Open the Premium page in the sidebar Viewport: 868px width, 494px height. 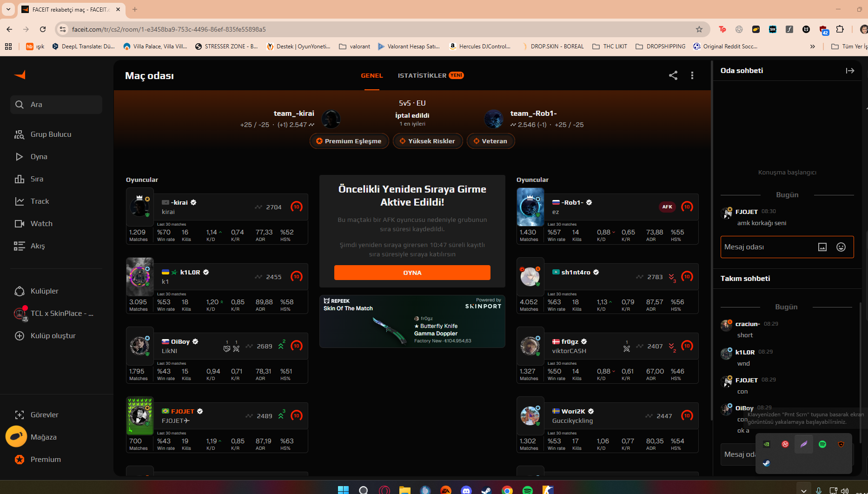(x=46, y=460)
